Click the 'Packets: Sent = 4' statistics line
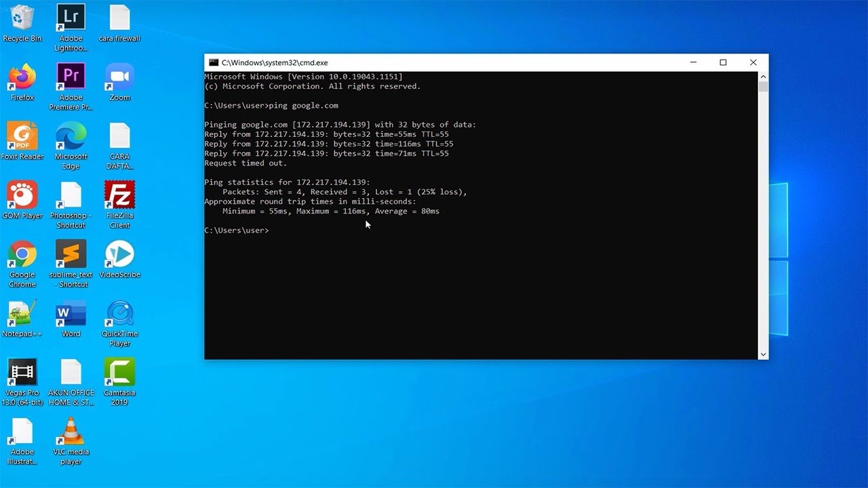 (x=344, y=192)
